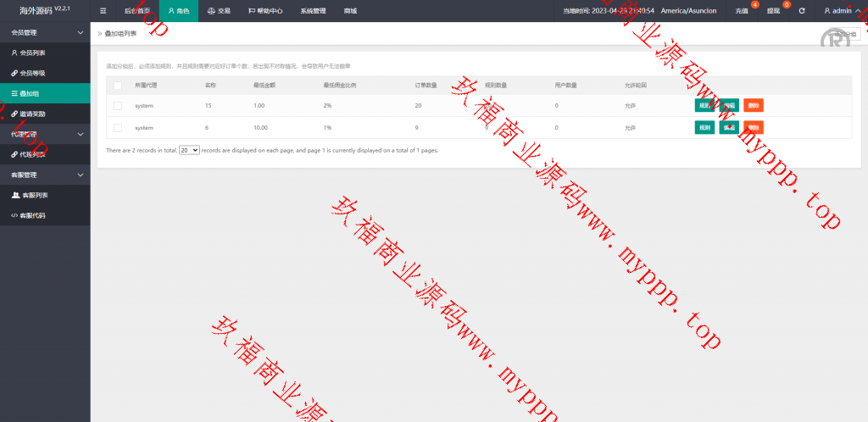Check the box for the row named 6
868x422 pixels.
pyautogui.click(x=118, y=127)
